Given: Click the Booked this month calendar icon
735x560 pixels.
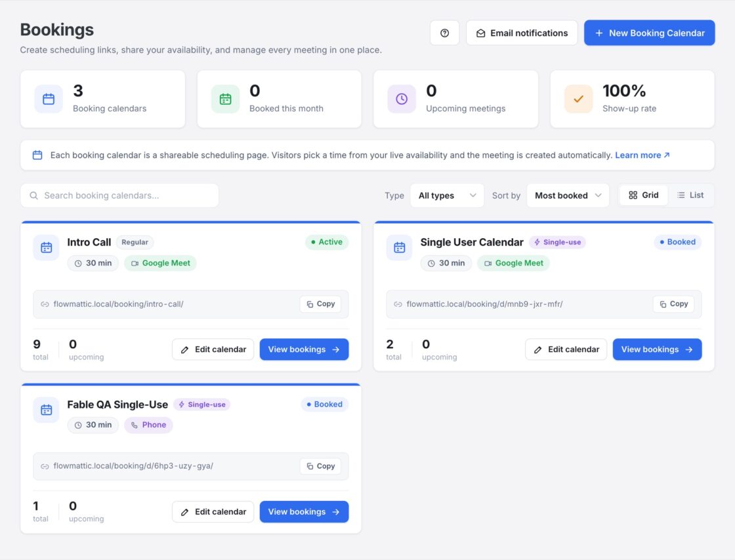Looking at the screenshot, I should coord(226,99).
